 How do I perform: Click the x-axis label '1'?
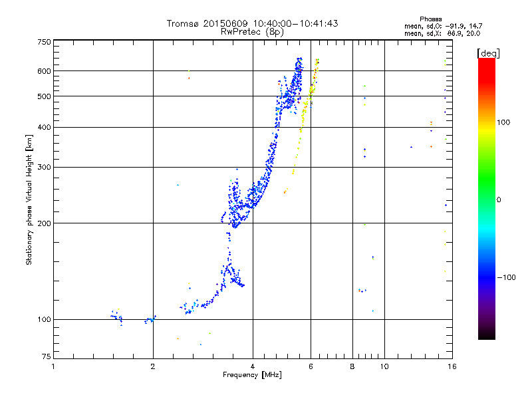tap(53, 366)
